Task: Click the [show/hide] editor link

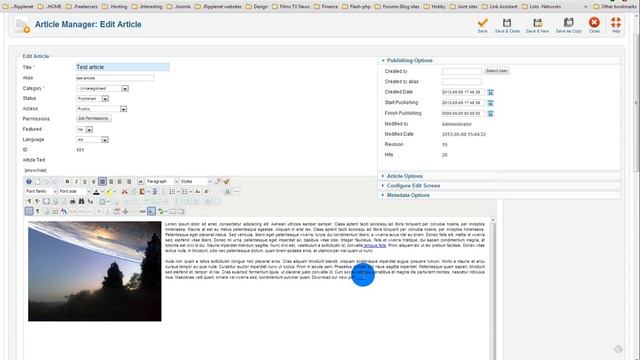Action: [36, 170]
